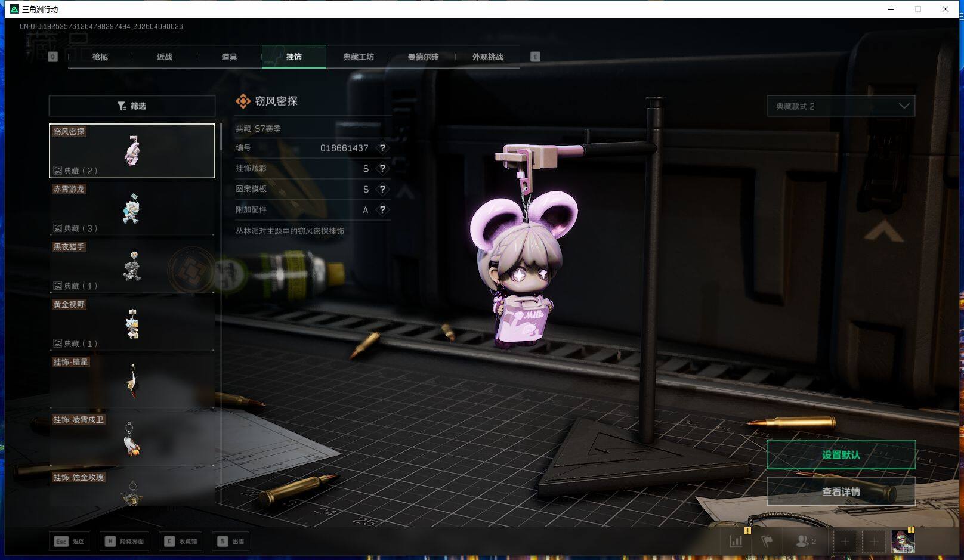
Task: Click the Esc 返回 button
Action: (70, 541)
